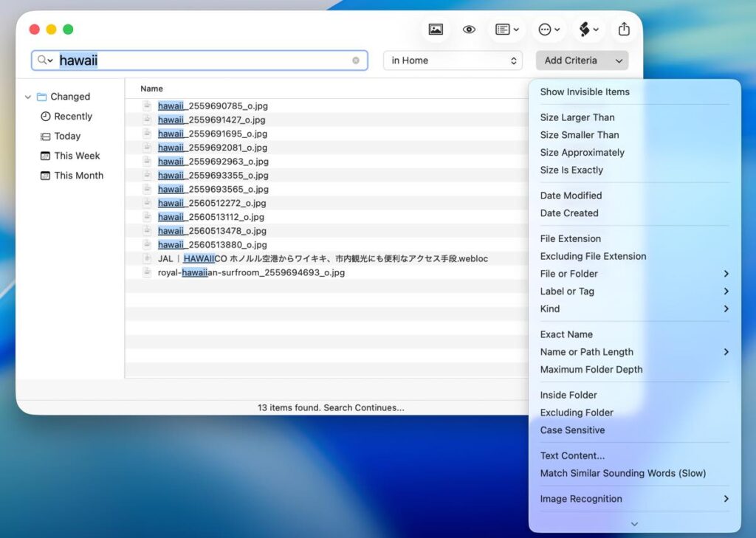Toggle Show Invisible Items option
Screen dimensions: 756x538
pos(585,92)
